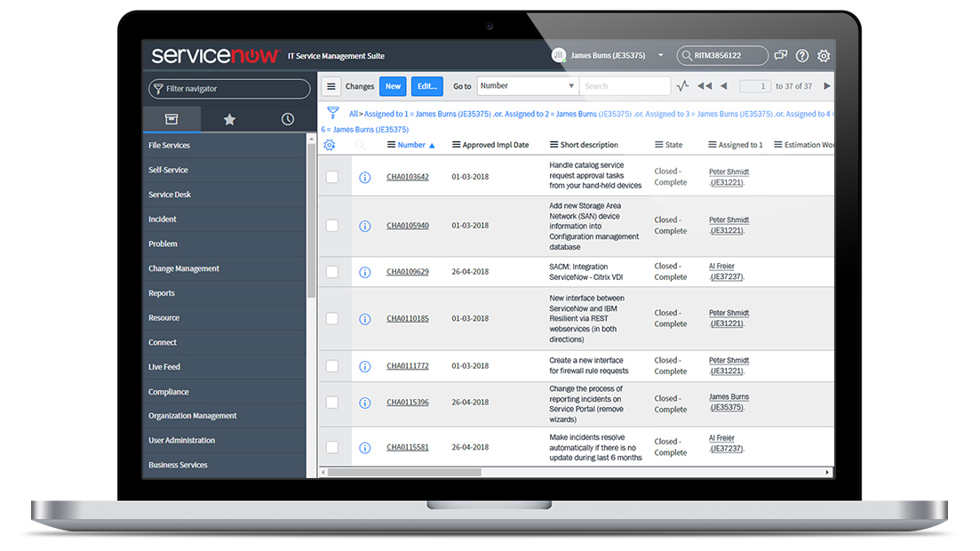Click the activity stream toggle icon
This screenshot has width=980, height=551.
pyautogui.click(x=682, y=85)
